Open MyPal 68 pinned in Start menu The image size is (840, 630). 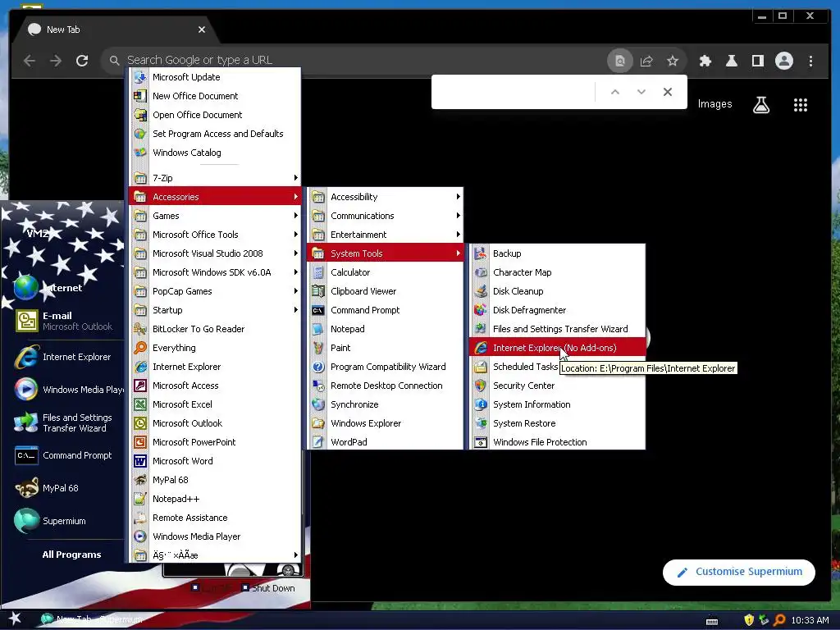(x=62, y=488)
